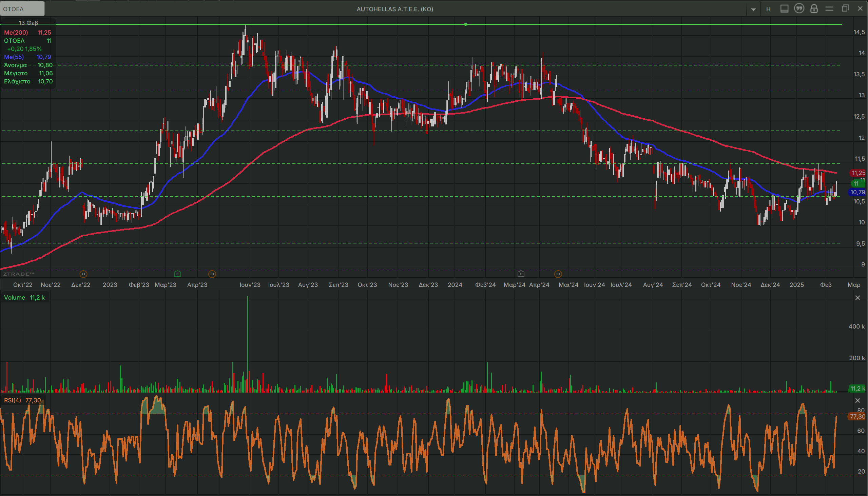Click the restore window icon
The height and width of the screenshot is (496, 868).
845,8
